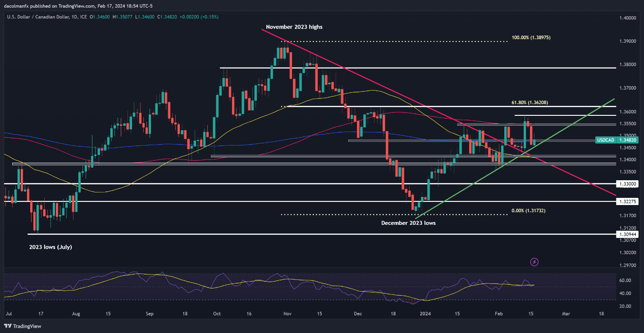Click 1.34000 on the price axis

(x=627, y=160)
